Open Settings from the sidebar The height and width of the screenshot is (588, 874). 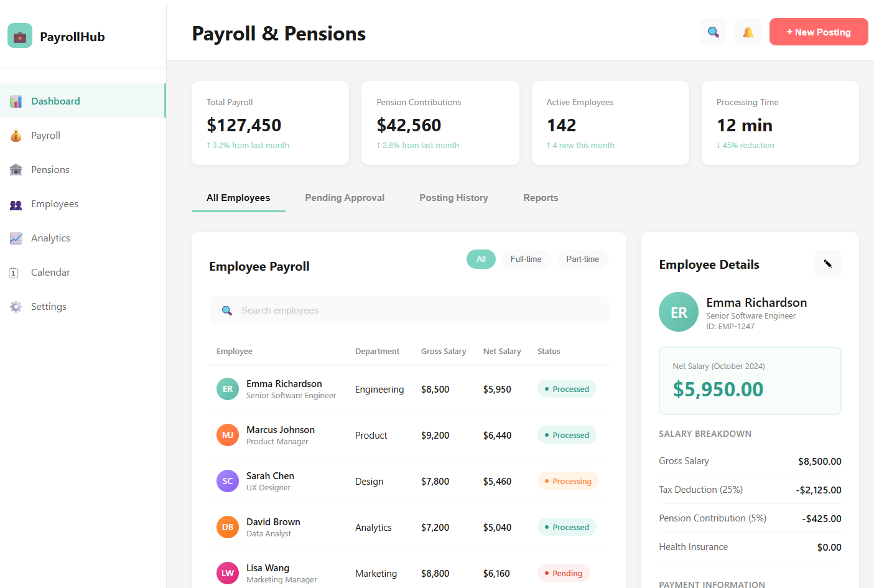16,306
